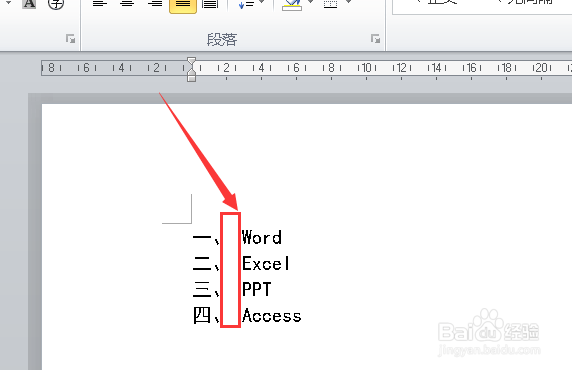The image size is (572, 370).
Task: Click the align text left icon
Action: [x=100, y=4]
